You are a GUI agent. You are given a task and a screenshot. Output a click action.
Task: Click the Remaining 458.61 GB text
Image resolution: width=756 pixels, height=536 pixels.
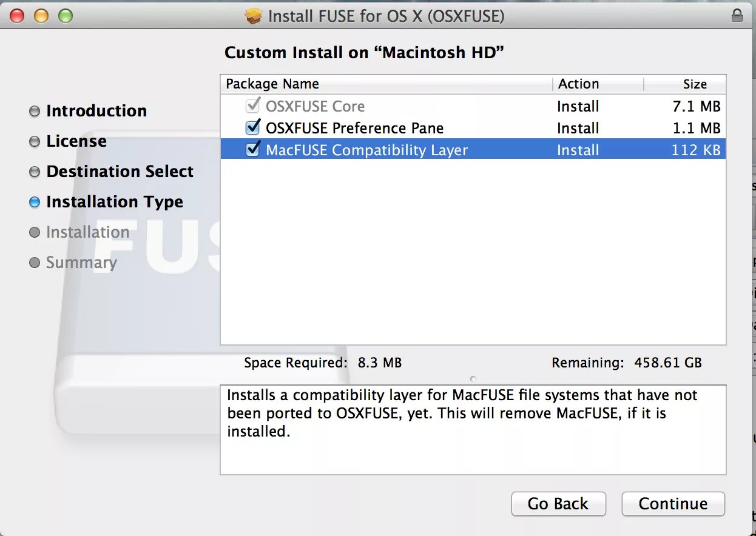pos(627,363)
